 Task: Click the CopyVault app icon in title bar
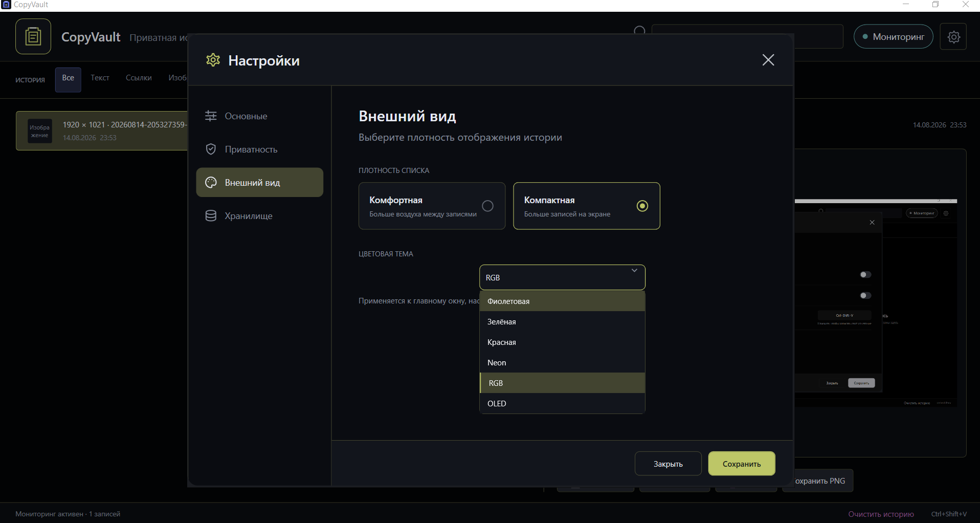(x=6, y=5)
